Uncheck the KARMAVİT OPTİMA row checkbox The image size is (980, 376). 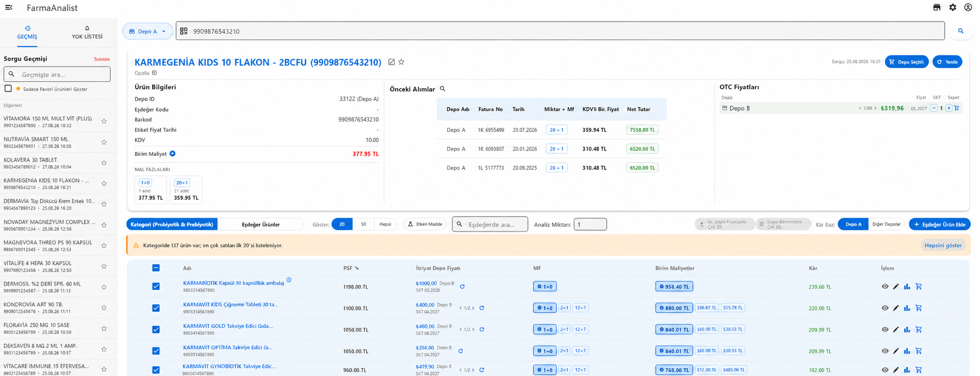point(156,351)
